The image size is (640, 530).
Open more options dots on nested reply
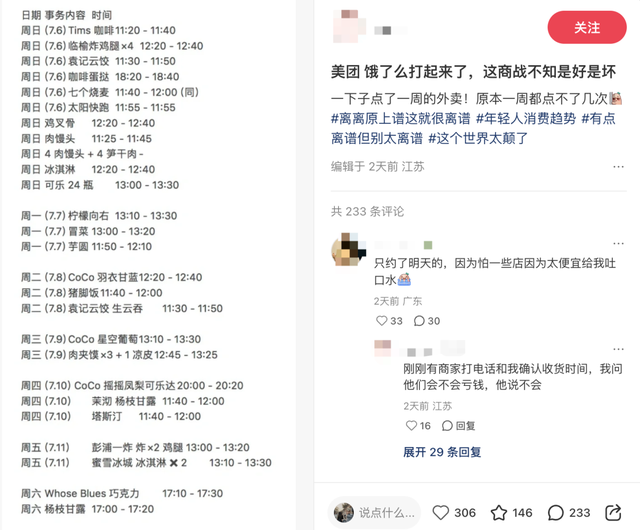tap(618, 349)
